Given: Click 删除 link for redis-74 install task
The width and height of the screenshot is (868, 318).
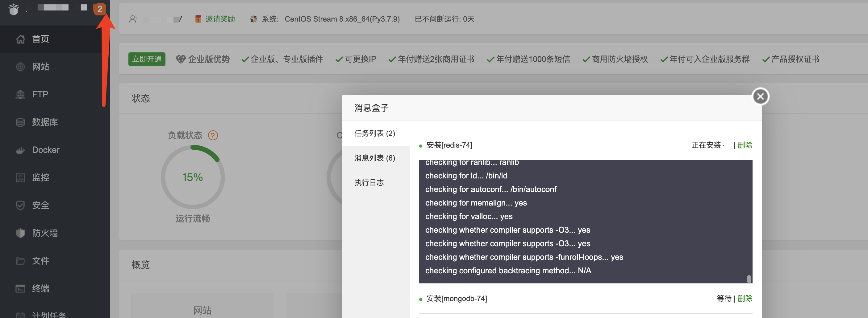Looking at the screenshot, I should coord(745,145).
